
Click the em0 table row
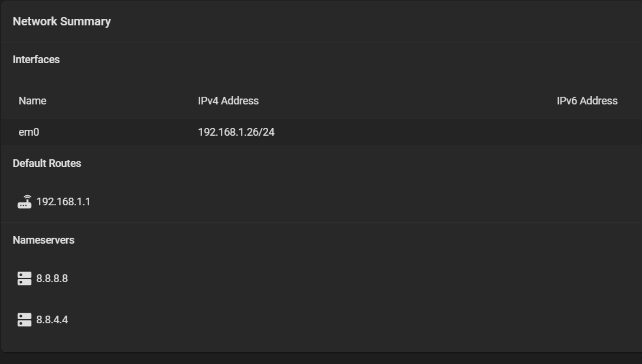[322, 132]
